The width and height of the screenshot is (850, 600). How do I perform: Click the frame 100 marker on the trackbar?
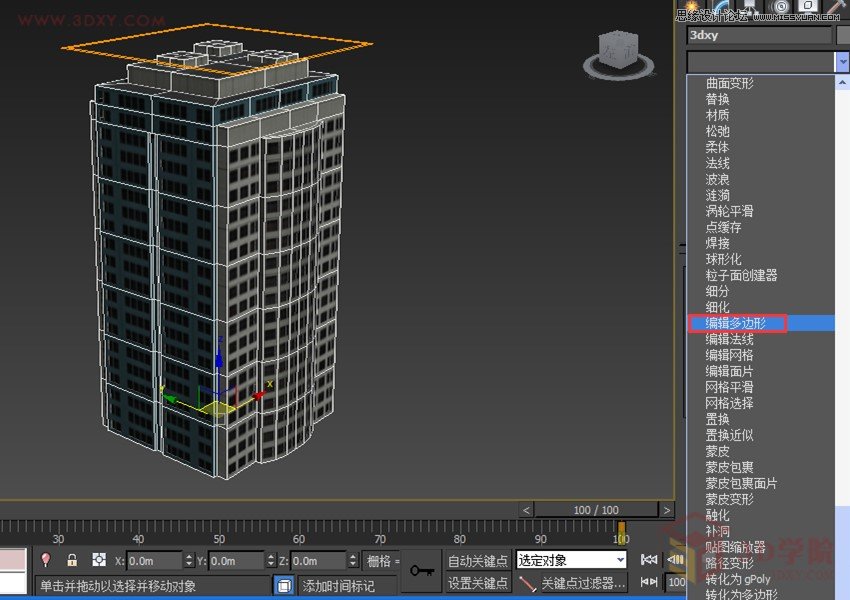(x=621, y=532)
